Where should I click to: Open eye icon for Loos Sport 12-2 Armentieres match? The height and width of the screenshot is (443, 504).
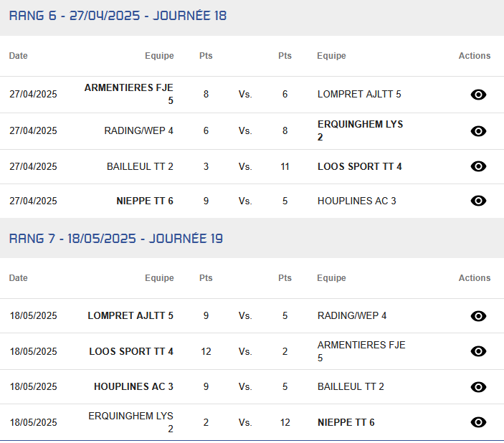pos(478,351)
